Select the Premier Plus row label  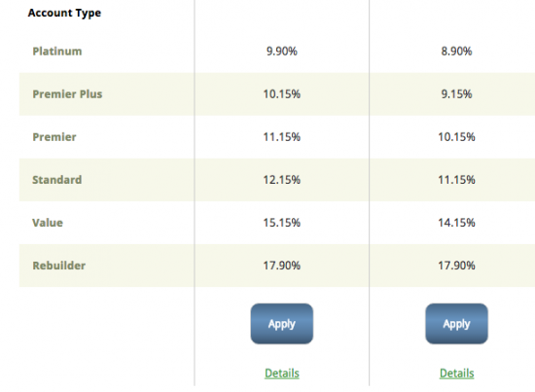[67, 93]
